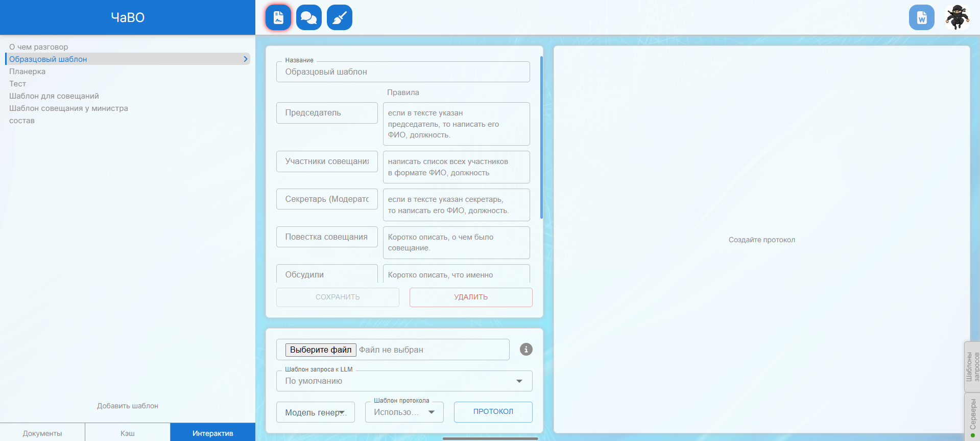Screen dimensions: 980x441
Task: Click the Выберите файл button
Action: (x=321, y=350)
